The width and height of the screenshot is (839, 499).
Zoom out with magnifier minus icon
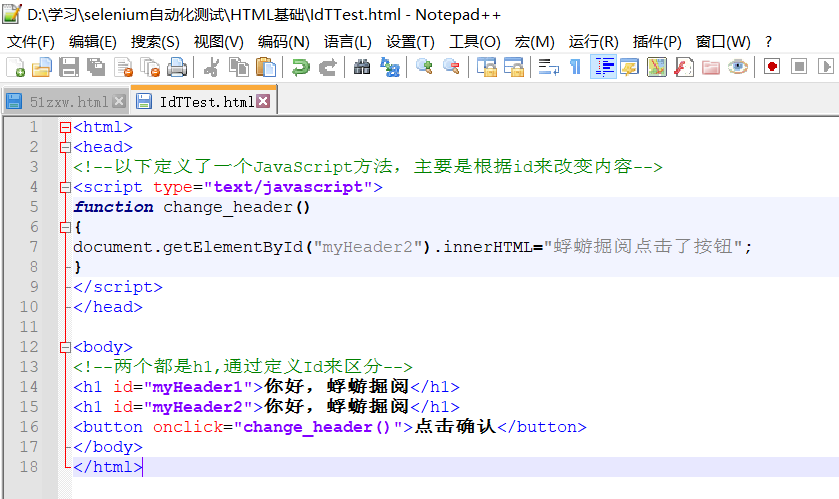pos(451,67)
